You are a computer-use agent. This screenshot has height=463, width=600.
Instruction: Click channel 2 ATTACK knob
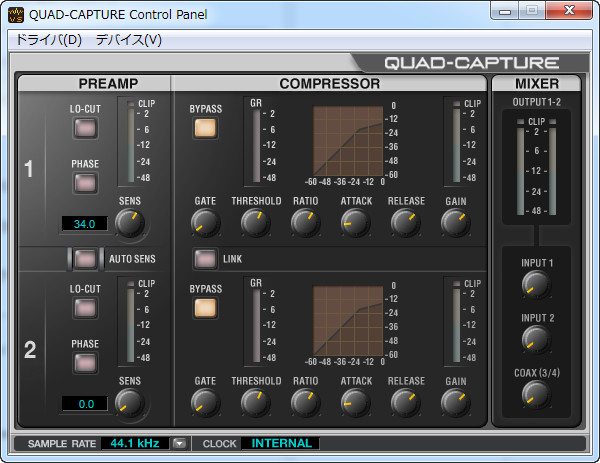355,403
